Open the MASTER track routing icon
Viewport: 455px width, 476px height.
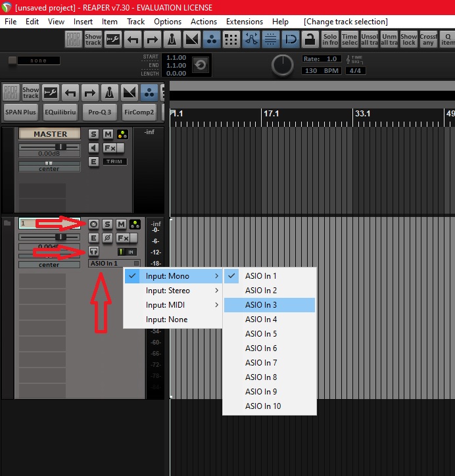[x=122, y=134]
